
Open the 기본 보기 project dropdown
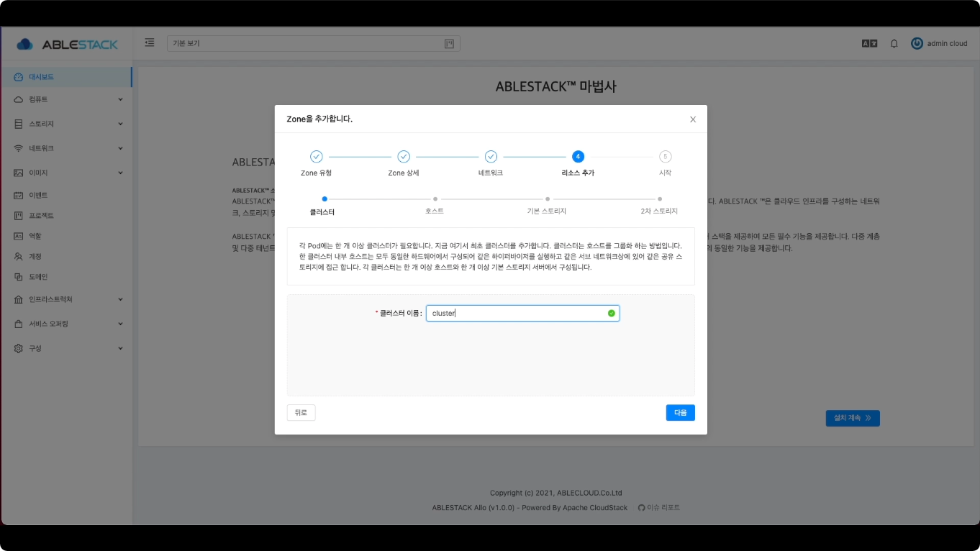pos(314,44)
